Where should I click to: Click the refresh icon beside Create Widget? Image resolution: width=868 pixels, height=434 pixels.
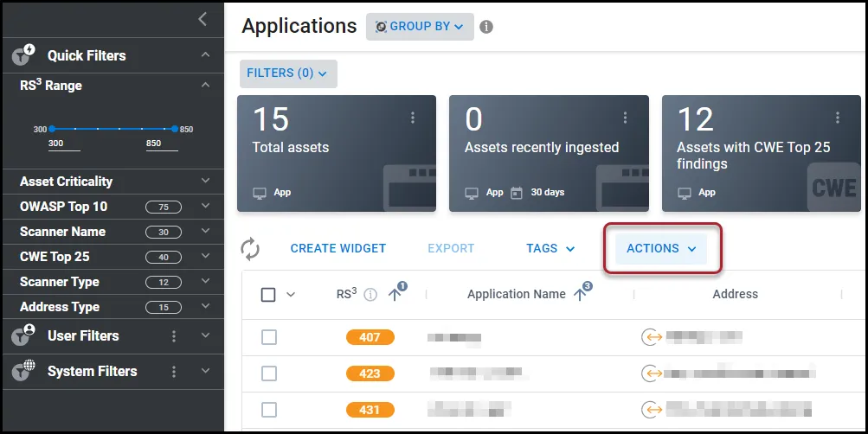[x=250, y=248]
